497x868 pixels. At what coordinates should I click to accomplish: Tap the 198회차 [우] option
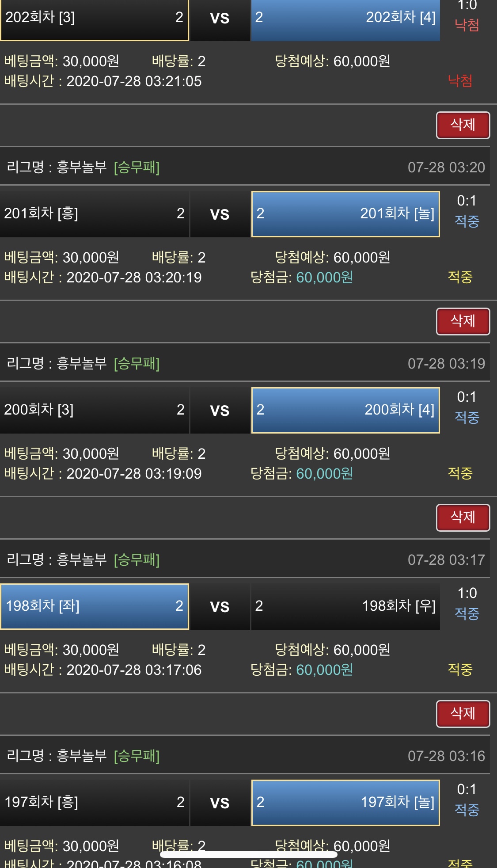[345, 606]
